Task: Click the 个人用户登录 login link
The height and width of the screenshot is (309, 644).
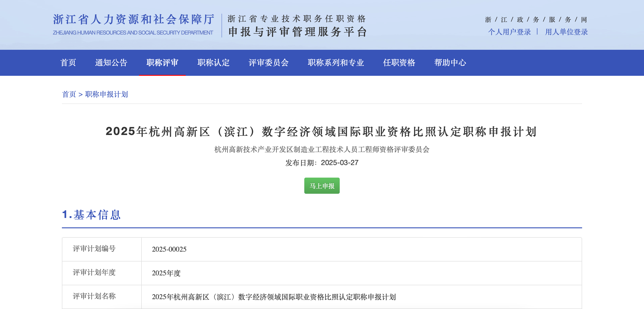Action: coord(509,32)
